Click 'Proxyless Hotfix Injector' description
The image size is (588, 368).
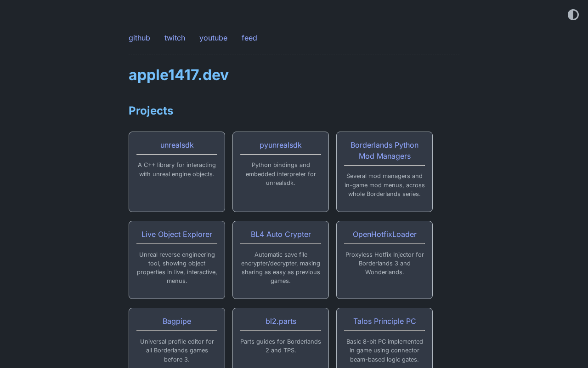(384, 263)
